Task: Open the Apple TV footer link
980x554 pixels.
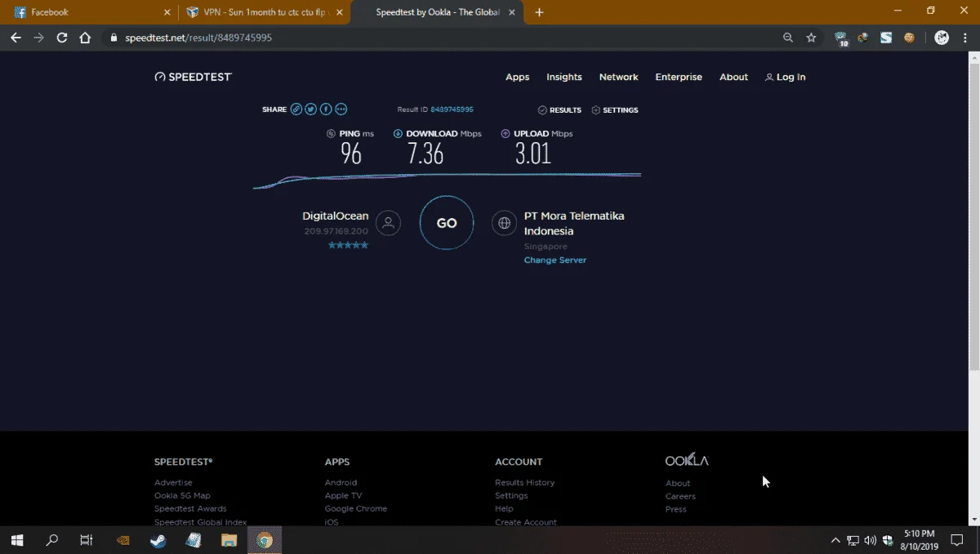Action: tap(343, 495)
